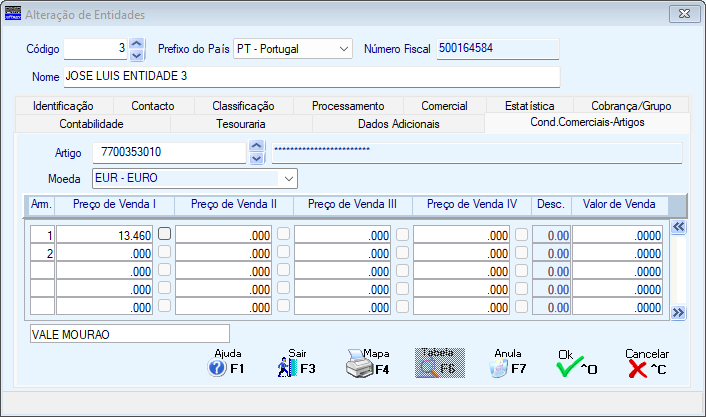
Task: Click Arm. cell with value 2
Action: point(42,253)
